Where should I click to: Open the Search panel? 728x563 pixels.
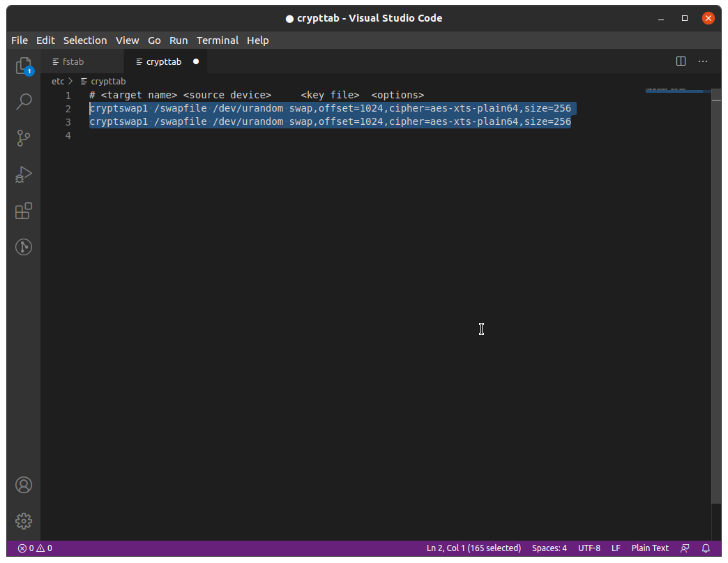pyautogui.click(x=23, y=101)
